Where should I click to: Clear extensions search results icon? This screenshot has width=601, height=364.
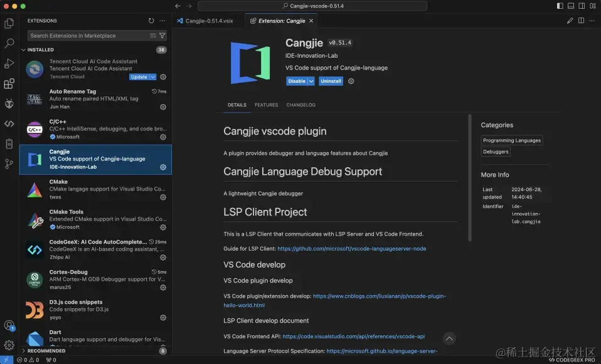(x=153, y=36)
